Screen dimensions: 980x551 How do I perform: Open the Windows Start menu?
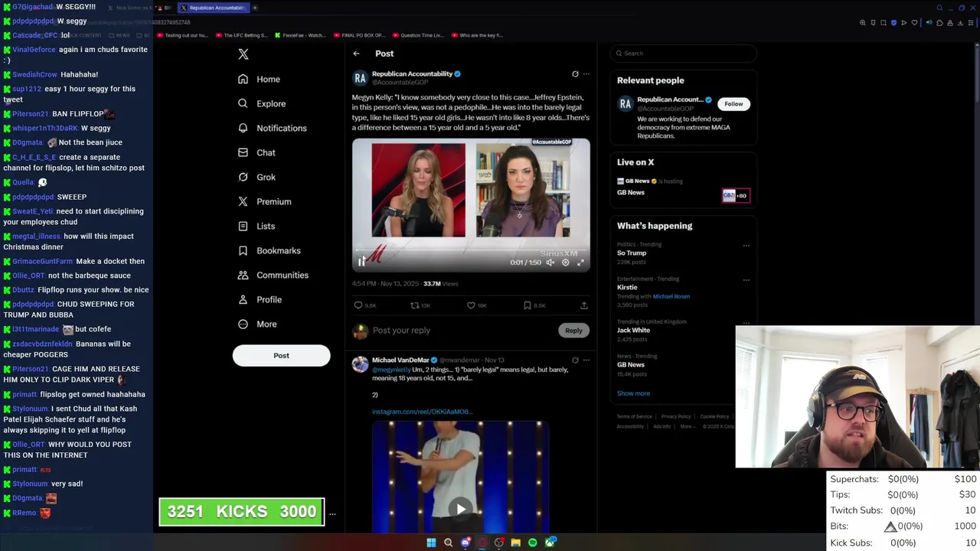tap(431, 543)
